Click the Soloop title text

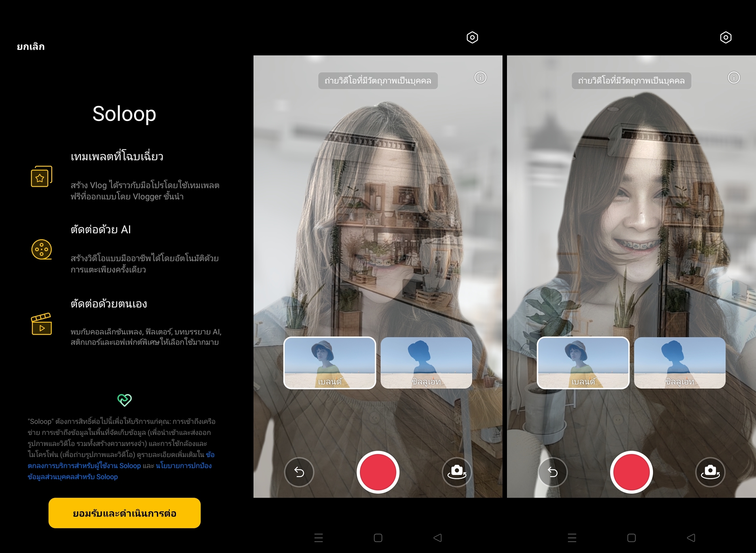click(124, 114)
